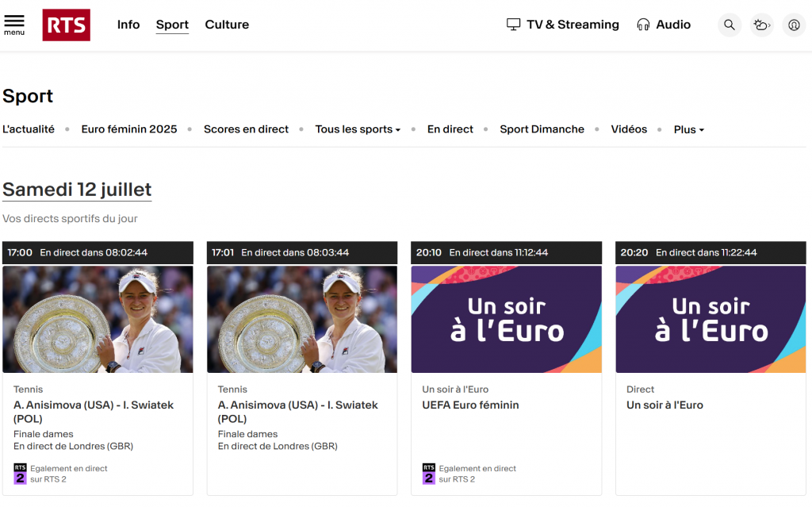Viewport: 812px width, 507px height.
Task: Click the 17:00 start time
Action: point(20,252)
